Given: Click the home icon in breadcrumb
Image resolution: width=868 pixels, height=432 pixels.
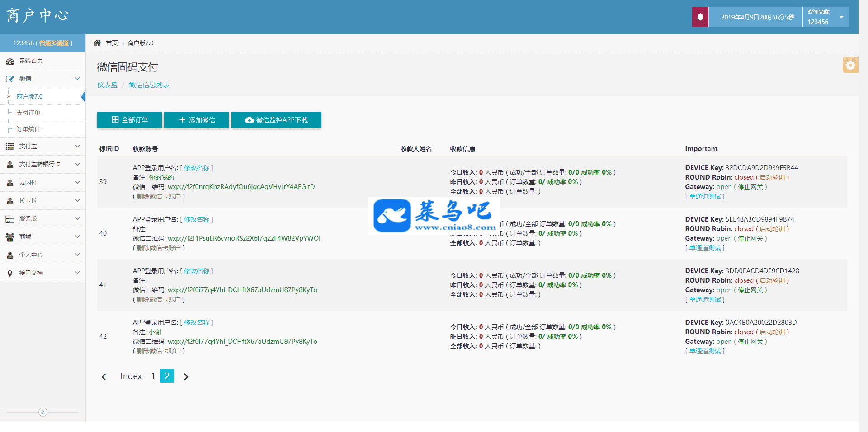Looking at the screenshot, I should coord(97,43).
